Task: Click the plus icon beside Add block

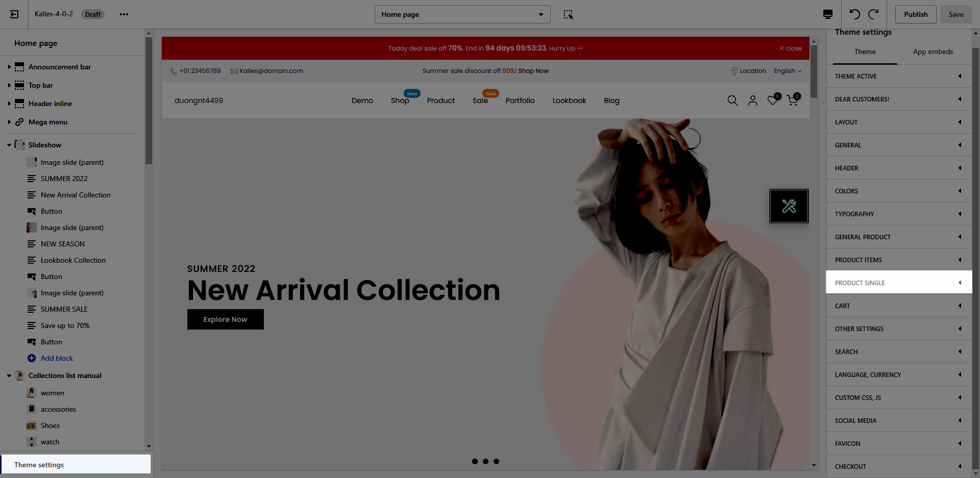Action: click(x=32, y=358)
